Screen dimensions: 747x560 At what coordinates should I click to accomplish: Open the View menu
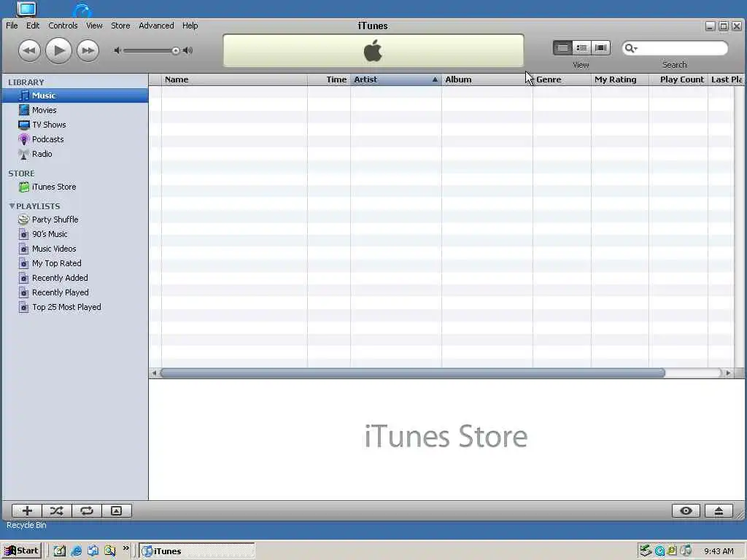pyautogui.click(x=94, y=26)
